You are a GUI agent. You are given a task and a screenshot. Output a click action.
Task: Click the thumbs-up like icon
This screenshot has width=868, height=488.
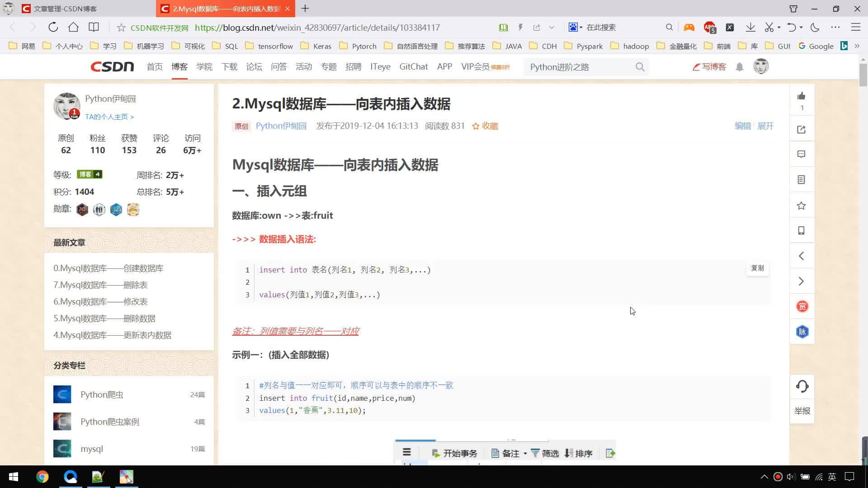click(802, 96)
